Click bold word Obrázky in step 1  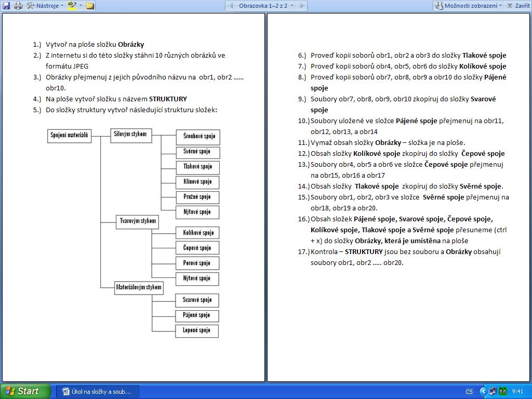[x=131, y=45]
